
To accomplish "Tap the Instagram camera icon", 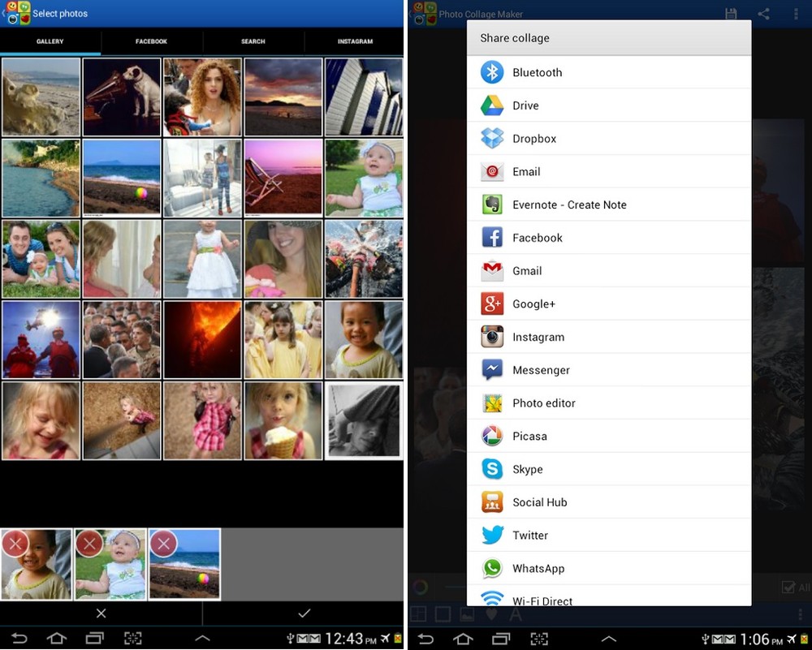I will pyautogui.click(x=492, y=337).
